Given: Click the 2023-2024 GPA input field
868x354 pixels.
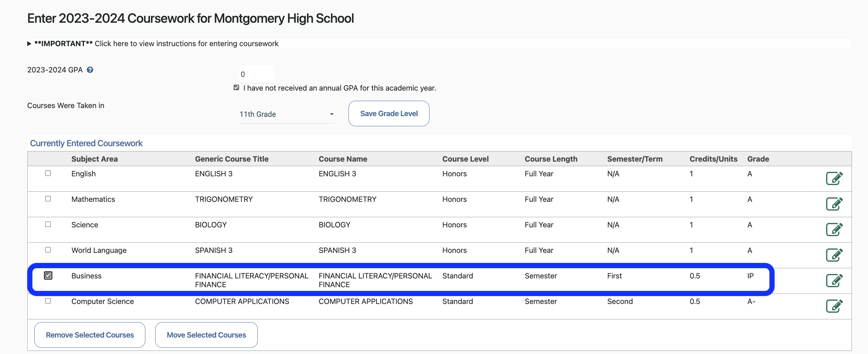Looking at the screenshot, I should [256, 74].
